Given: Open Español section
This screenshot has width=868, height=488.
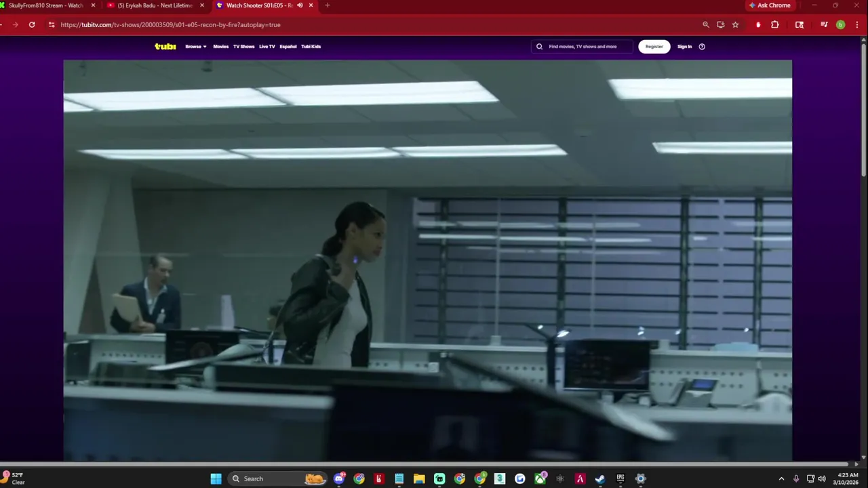Looking at the screenshot, I should tap(288, 47).
